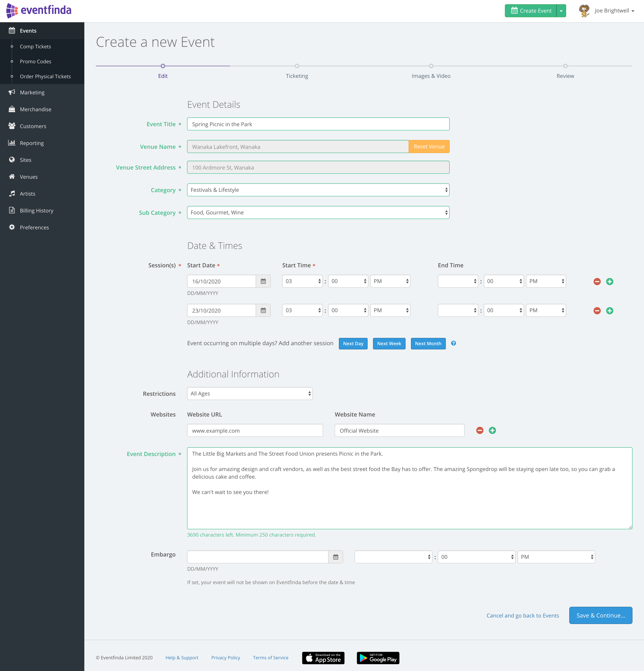This screenshot has width=644, height=671.
Task: Open Billing History
Action: coord(42,211)
